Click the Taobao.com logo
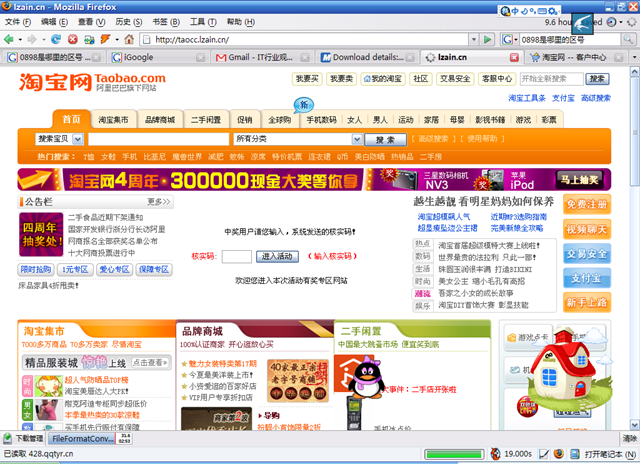This screenshot has width=640, height=464. click(x=92, y=82)
